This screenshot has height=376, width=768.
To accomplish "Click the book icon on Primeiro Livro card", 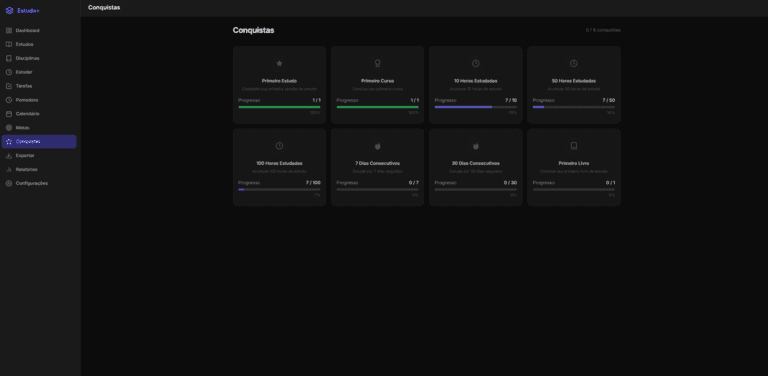I will [x=574, y=146].
